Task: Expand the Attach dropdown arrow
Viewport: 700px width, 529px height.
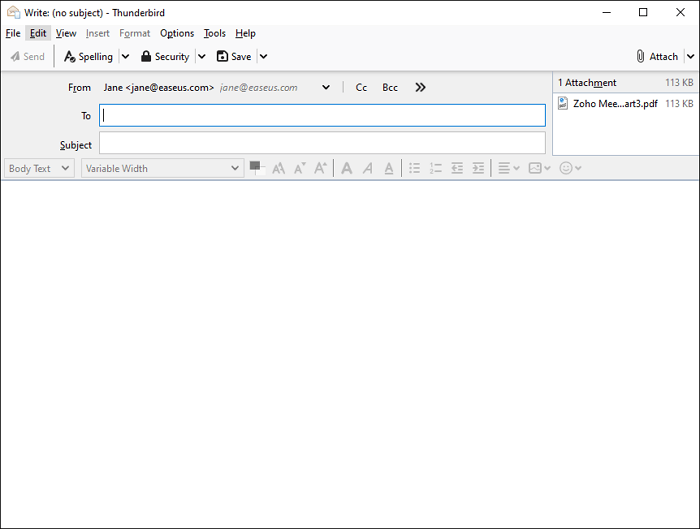Action: coord(691,57)
